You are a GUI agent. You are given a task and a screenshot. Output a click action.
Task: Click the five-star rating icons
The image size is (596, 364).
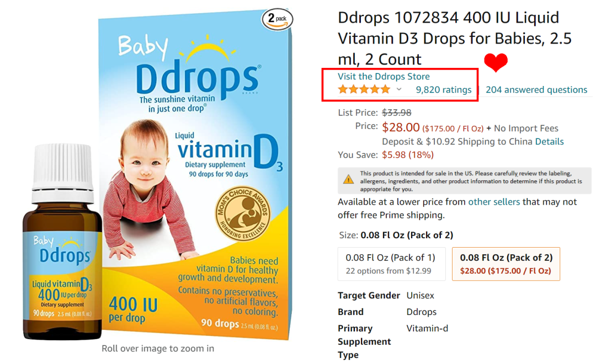[364, 90]
